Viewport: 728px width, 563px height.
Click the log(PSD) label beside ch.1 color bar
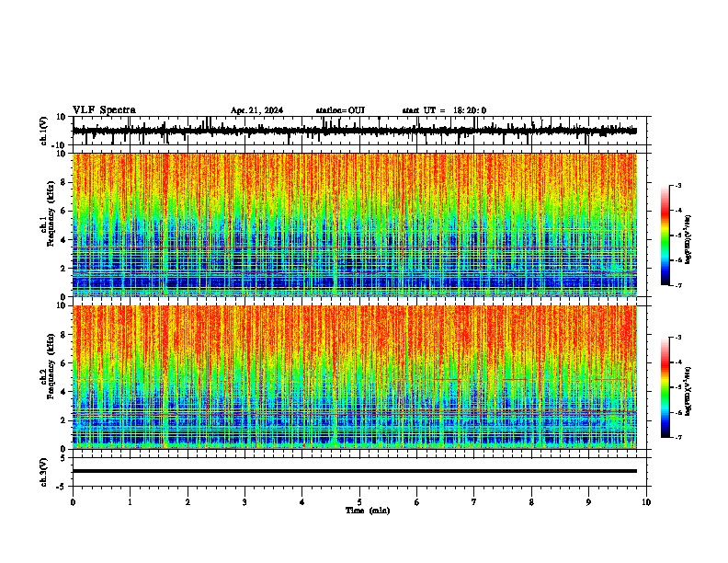(688, 240)
